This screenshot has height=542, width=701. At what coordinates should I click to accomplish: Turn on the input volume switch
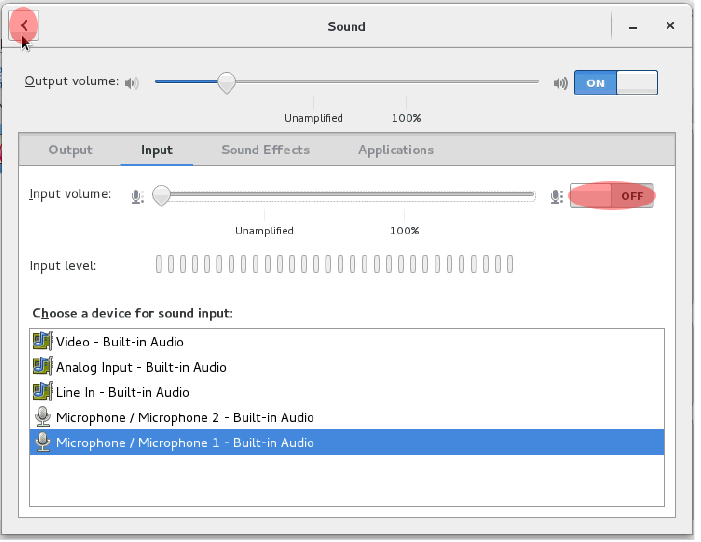(612, 196)
